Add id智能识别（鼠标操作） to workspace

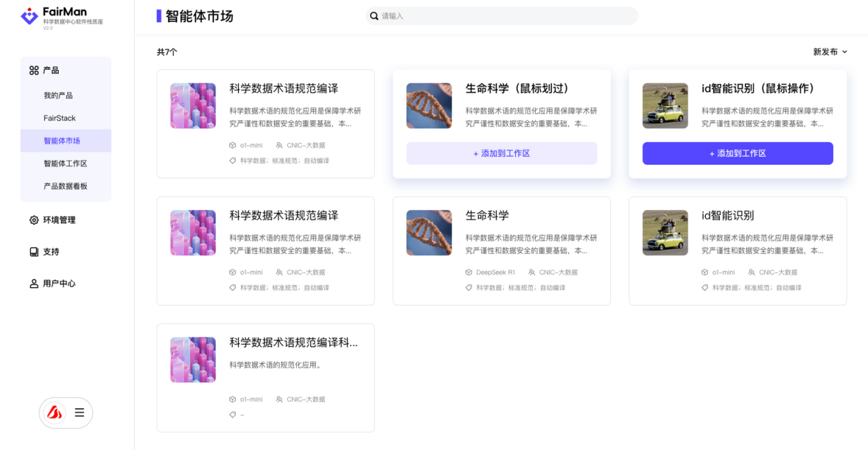tap(737, 153)
